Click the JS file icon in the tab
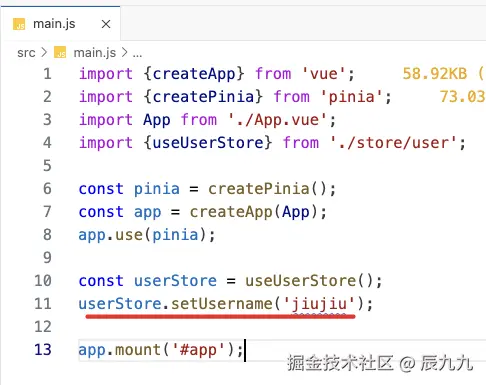This screenshot has width=486, height=385. [x=19, y=24]
